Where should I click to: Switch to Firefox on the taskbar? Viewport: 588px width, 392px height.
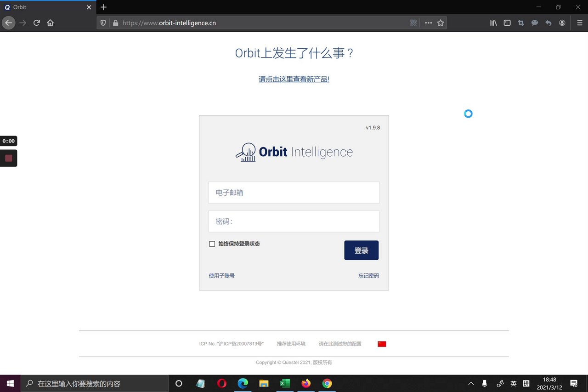tap(306, 383)
